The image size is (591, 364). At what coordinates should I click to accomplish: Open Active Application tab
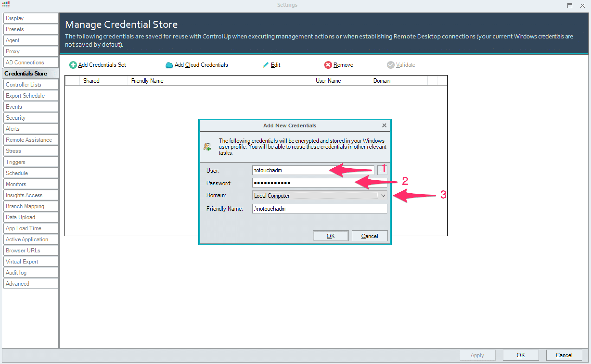pyautogui.click(x=31, y=239)
